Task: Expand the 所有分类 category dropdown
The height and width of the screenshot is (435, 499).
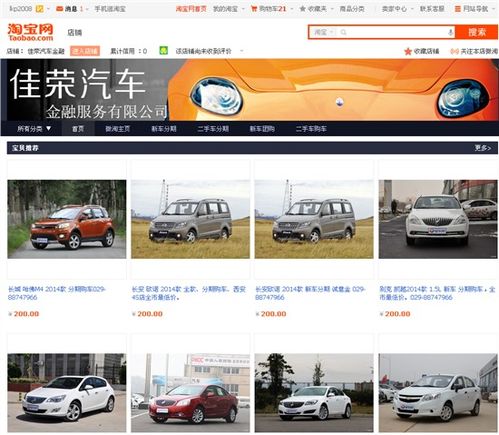Action: (x=34, y=129)
